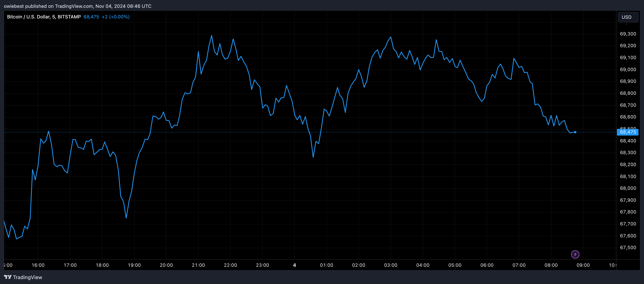Click the 68,100 price axis label

click(628, 176)
